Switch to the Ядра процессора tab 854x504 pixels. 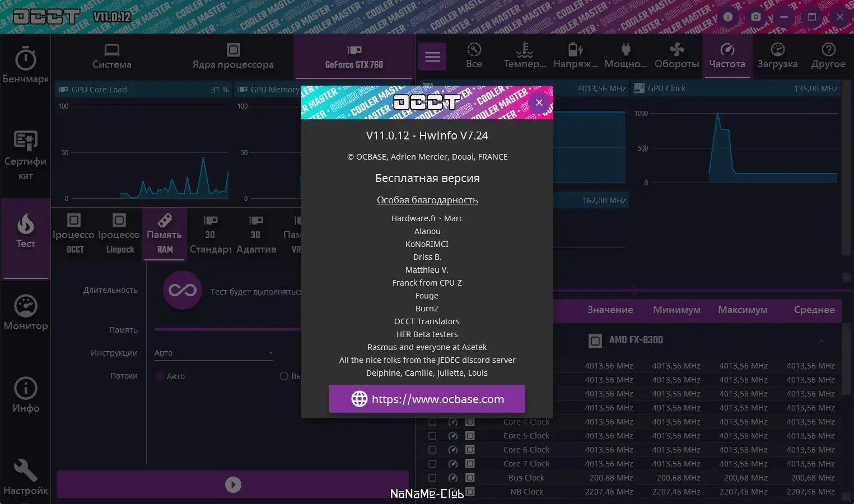[233, 56]
